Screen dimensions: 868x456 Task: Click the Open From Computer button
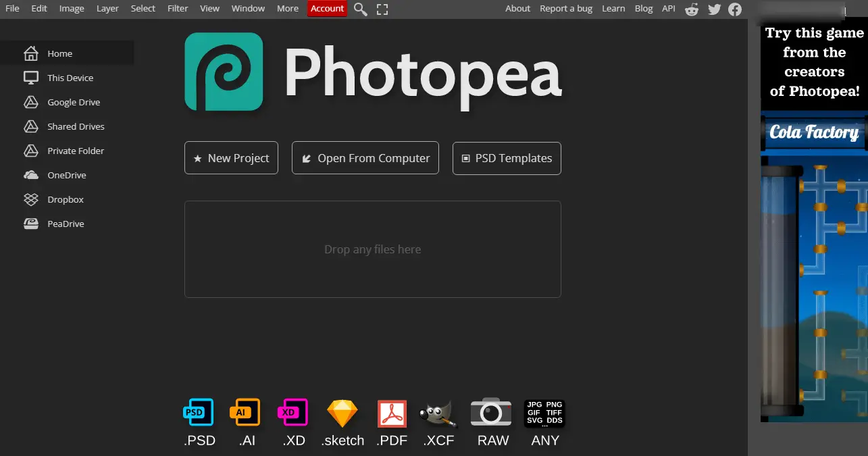click(365, 158)
